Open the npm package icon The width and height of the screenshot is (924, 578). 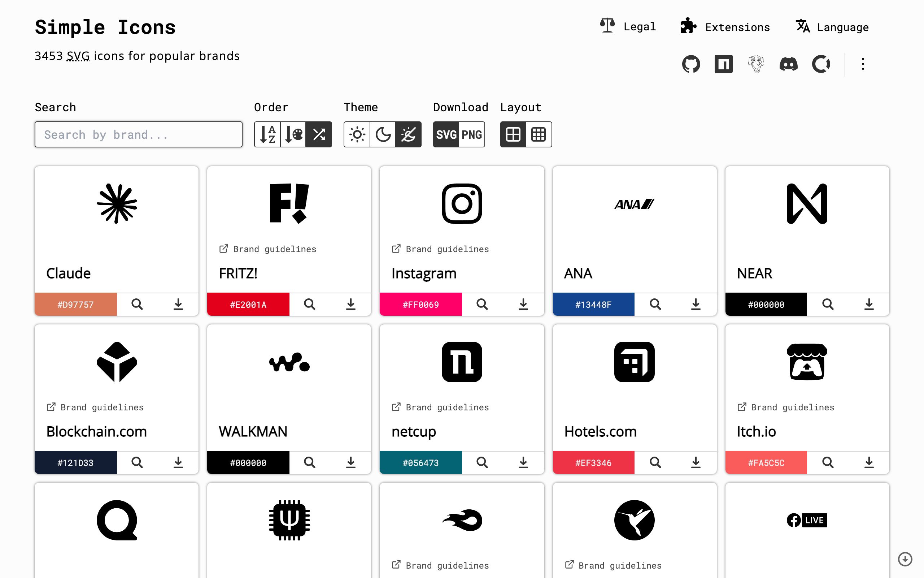point(724,64)
